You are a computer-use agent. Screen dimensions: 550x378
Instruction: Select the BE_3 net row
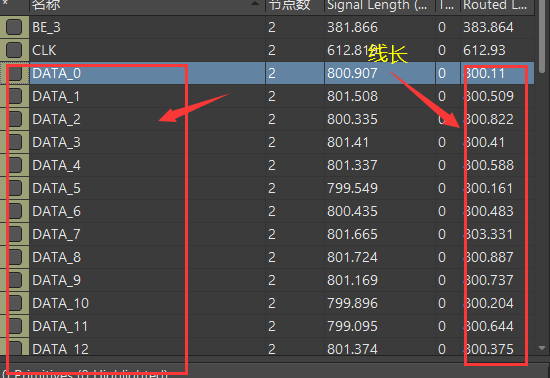point(267,27)
